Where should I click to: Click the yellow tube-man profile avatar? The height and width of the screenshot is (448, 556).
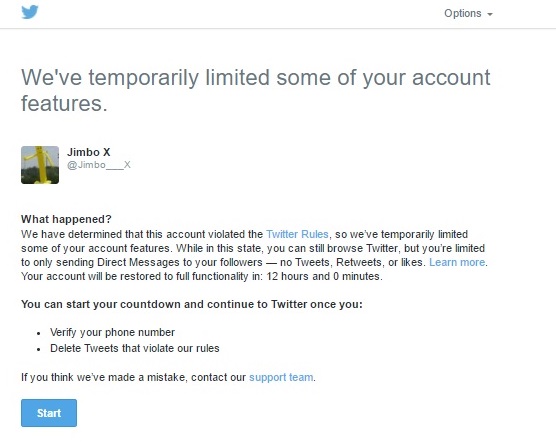40,165
